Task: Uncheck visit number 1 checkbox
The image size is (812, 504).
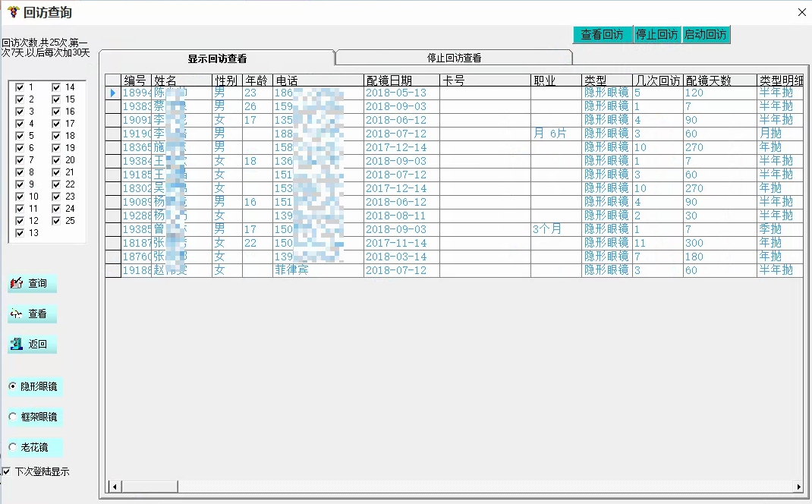Action: [20, 87]
